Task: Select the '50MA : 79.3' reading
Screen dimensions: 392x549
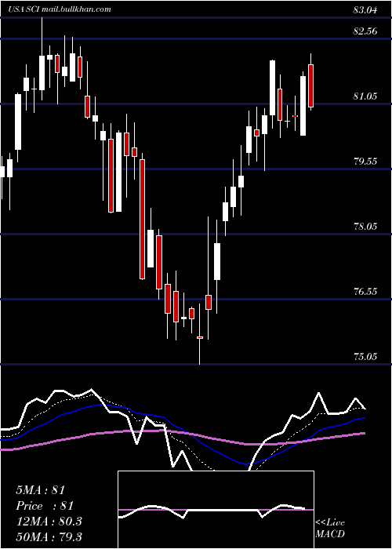Action: click(x=49, y=537)
